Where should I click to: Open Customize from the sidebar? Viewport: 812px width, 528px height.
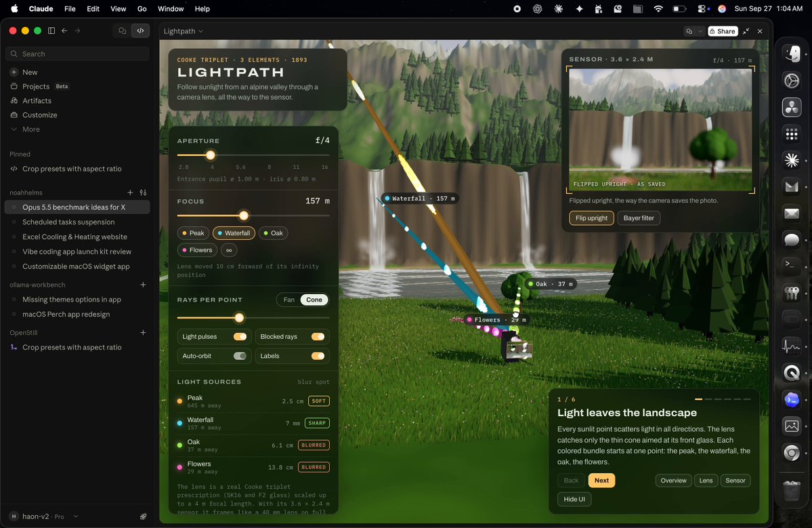(x=39, y=115)
